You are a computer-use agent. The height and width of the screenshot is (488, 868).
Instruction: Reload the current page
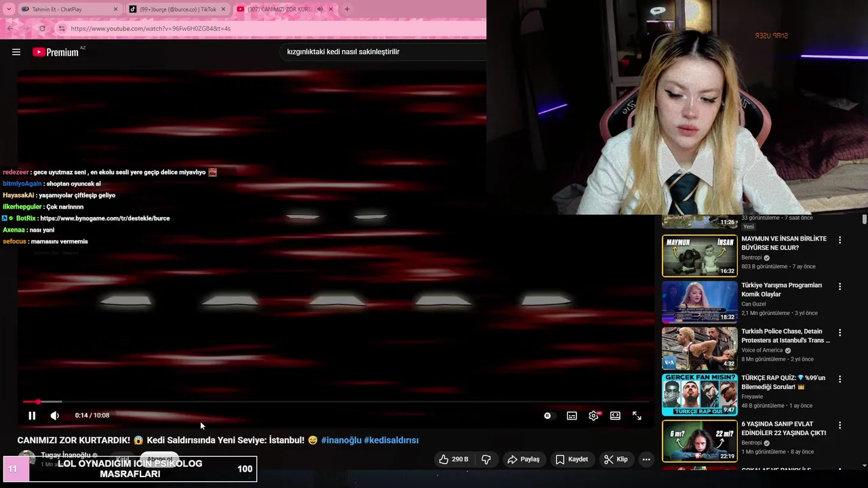tap(42, 28)
